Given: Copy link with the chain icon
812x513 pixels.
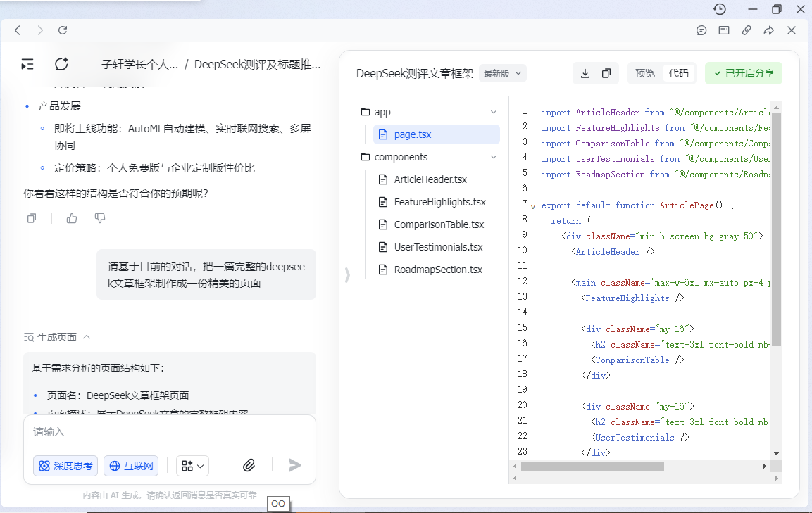Looking at the screenshot, I should [747, 30].
